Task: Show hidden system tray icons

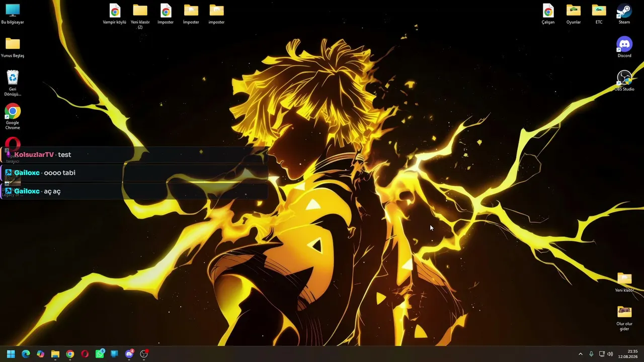Action: (x=580, y=354)
